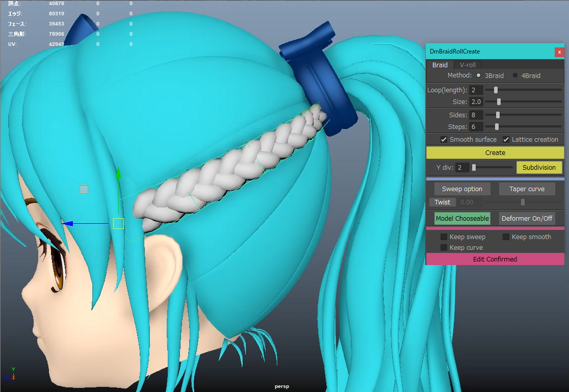Image resolution: width=569 pixels, height=392 pixels.
Task: Click the Loop(length) input field
Action: 476,90
